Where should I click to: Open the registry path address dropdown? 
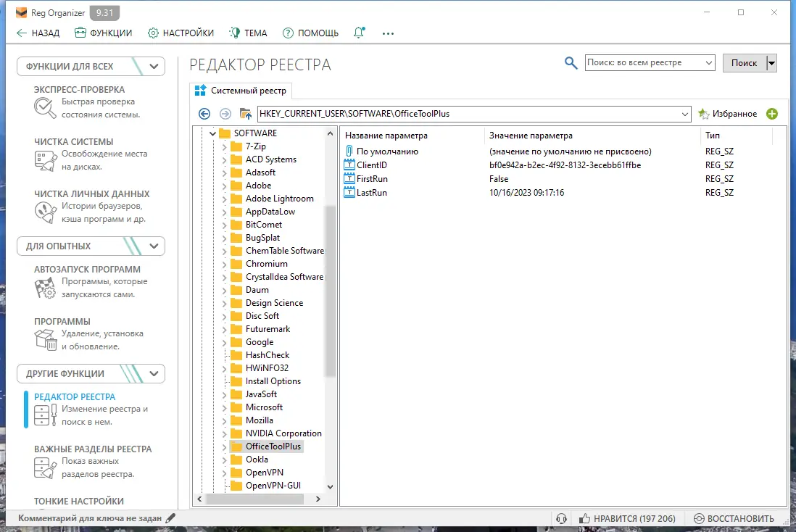(x=685, y=114)
